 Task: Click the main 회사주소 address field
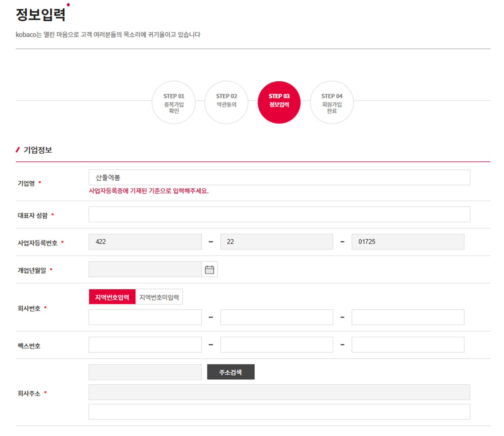(x=279, y=392)
